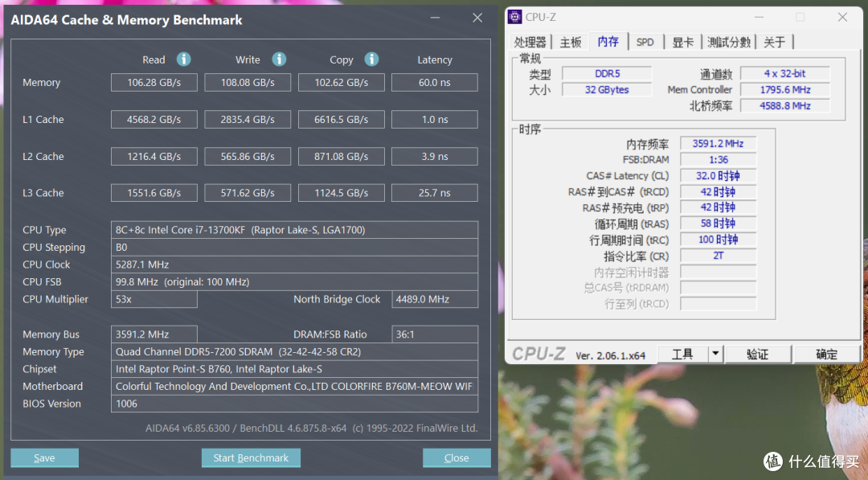Click the CPU Clock value 5287.1 MHz
Screen dimensions: 868x480
pos(294,265)
